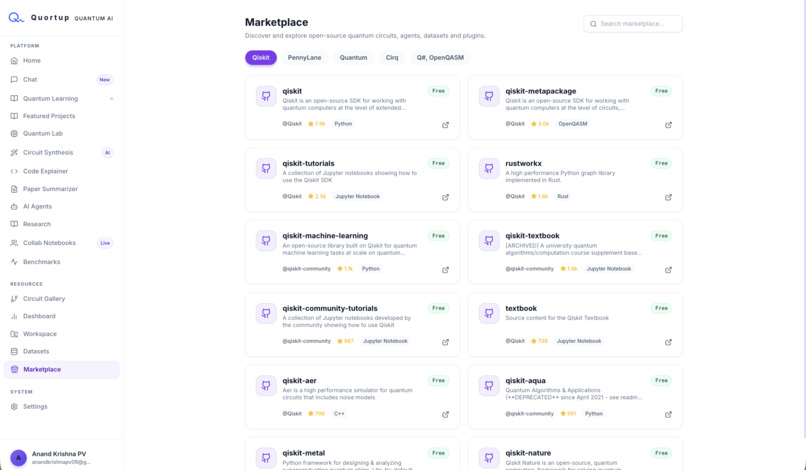
Task: Open Research in the sidebar
Action: pyautogui.click(x=62, y=224)
